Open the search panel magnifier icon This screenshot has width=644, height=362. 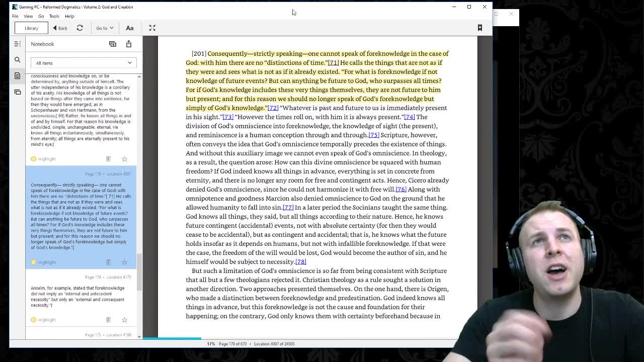point(17,60)
